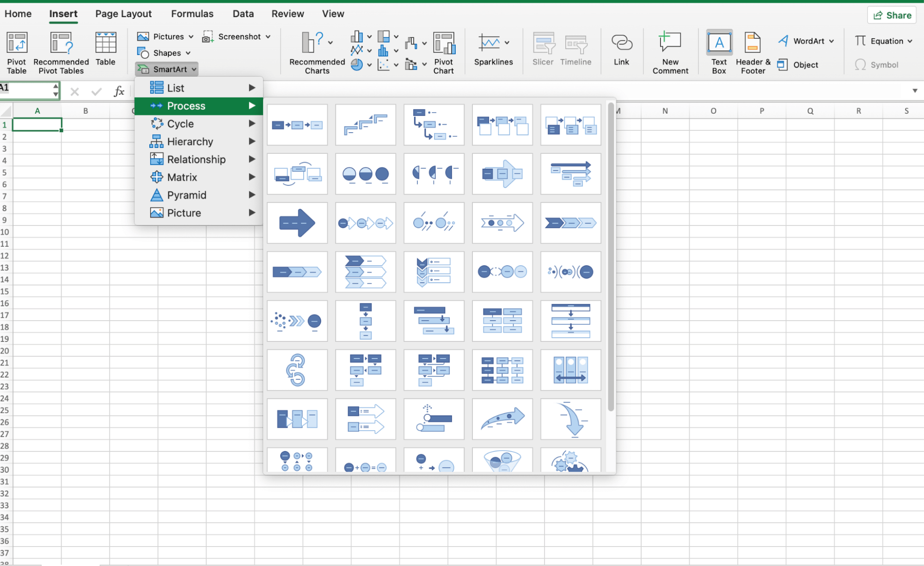Open the Pictures dropdown

165,36
